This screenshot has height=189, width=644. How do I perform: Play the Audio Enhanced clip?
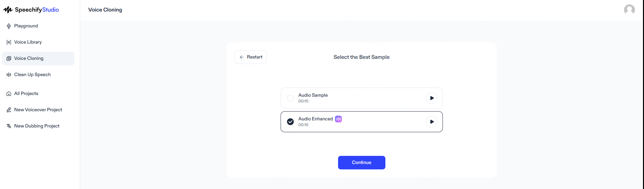pyautogui.click(x=432, y=122)
